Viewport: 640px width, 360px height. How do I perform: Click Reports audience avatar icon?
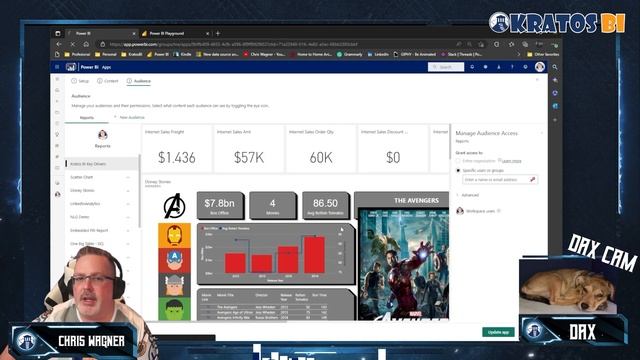click(102, 134)
